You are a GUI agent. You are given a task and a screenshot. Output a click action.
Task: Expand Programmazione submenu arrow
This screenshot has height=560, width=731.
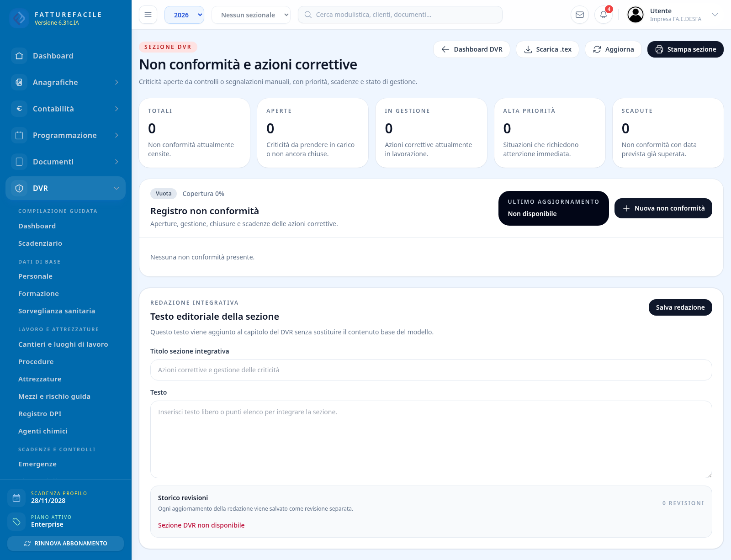117,135
